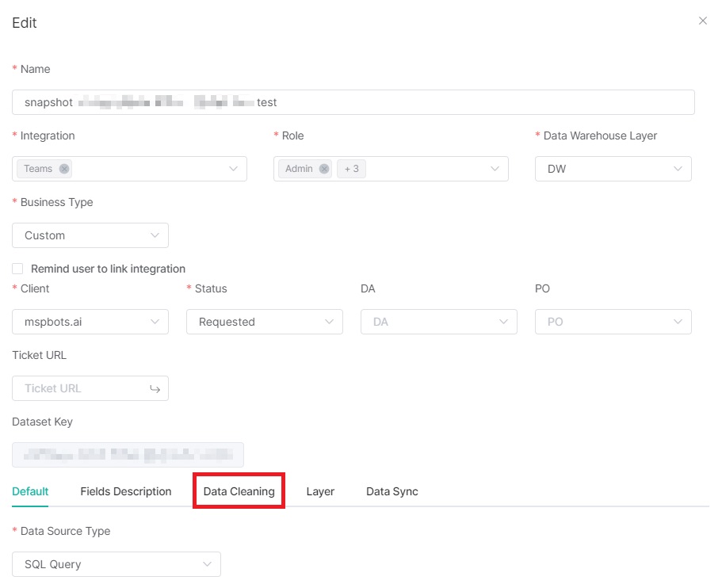
Task: Open the Client mspbots.ai dropdown
Action: coord(90,322)
